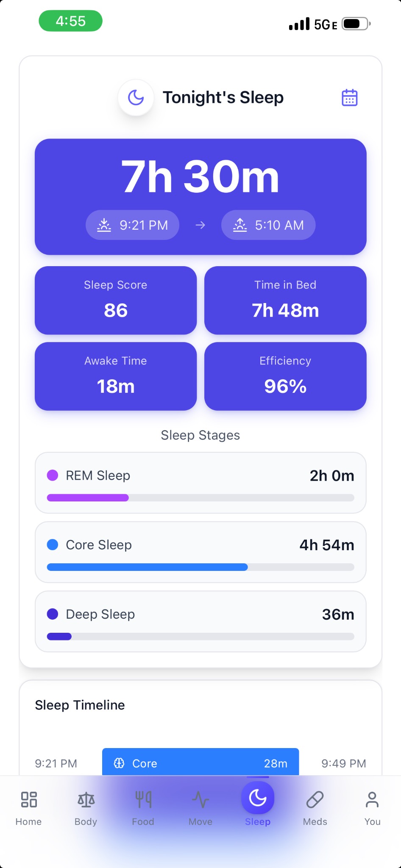Click the sunrise icon beside 5:10 AM

[239, 225]
